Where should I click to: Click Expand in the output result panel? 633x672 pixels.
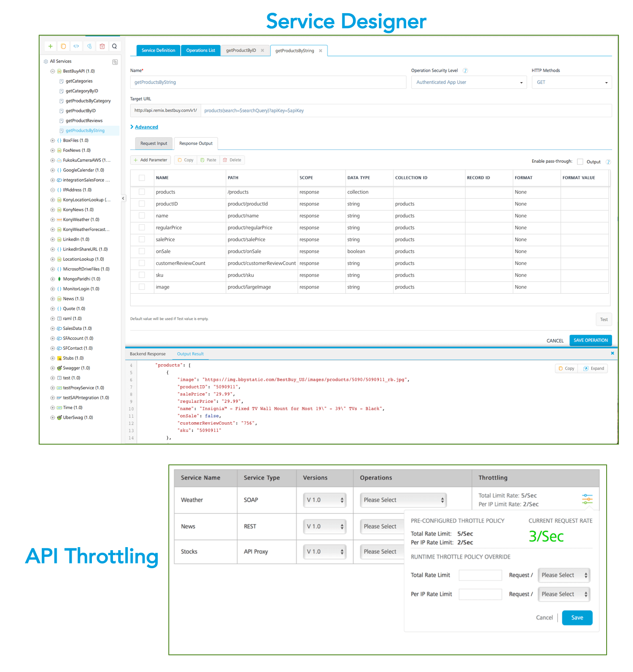593,369
